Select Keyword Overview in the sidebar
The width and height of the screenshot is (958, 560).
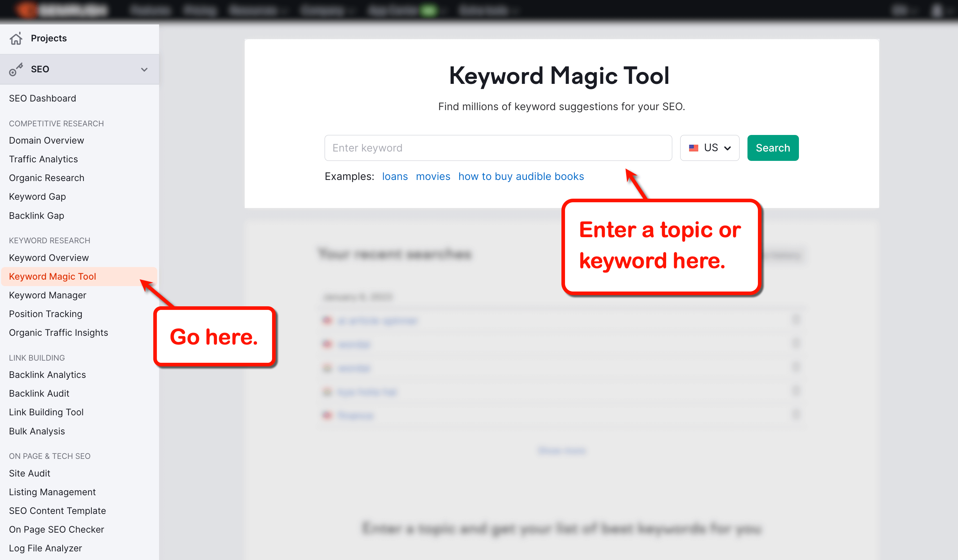(48, 257)
